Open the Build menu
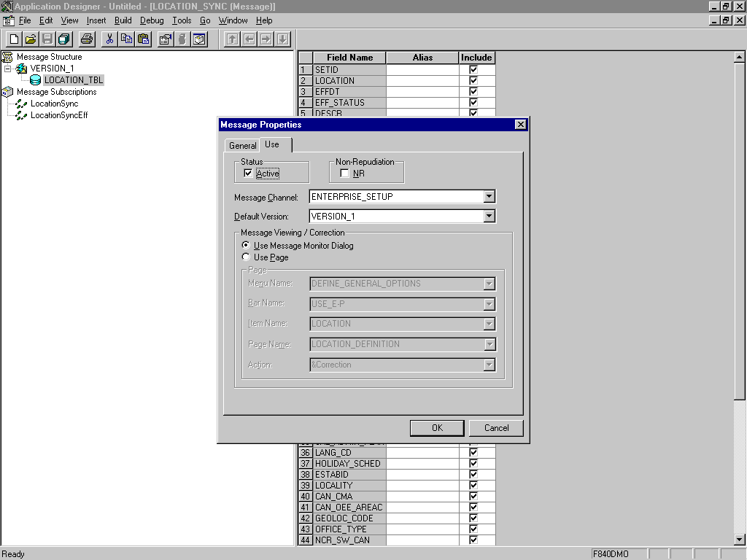The width and height of the screenshot is (747, 560). tap(123, 20)
